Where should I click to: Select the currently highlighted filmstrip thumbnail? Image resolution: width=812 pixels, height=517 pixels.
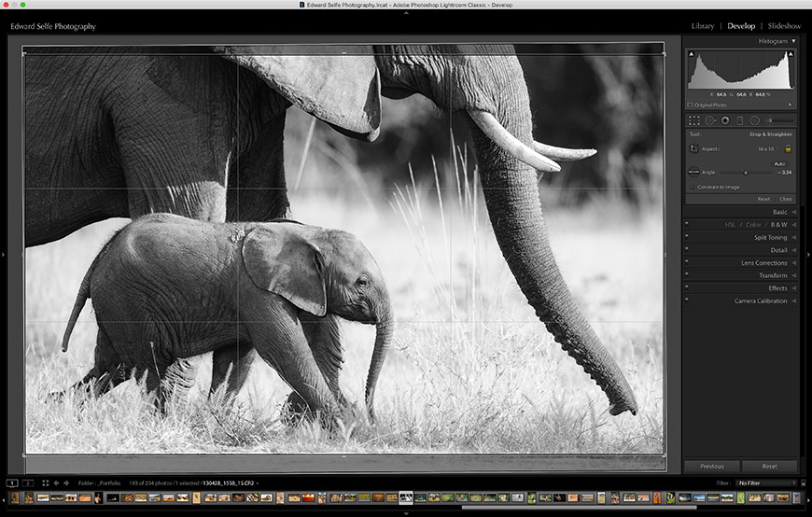(x=406, y=497)
